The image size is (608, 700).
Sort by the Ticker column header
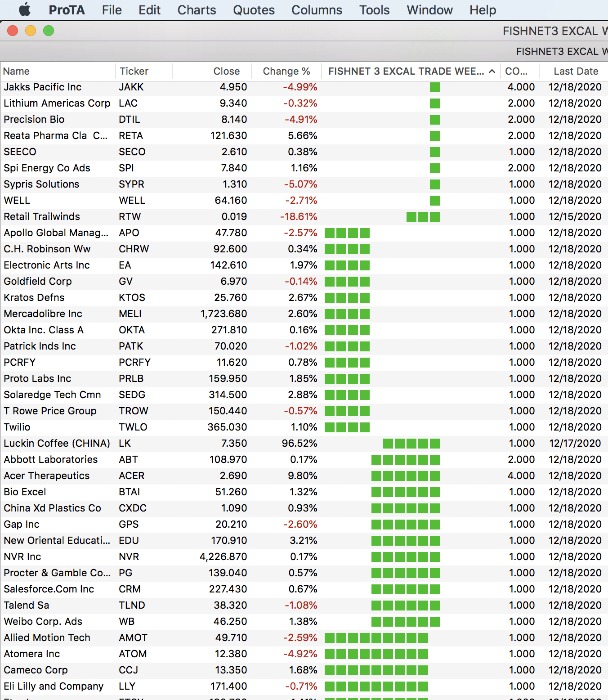pos(144,71)
